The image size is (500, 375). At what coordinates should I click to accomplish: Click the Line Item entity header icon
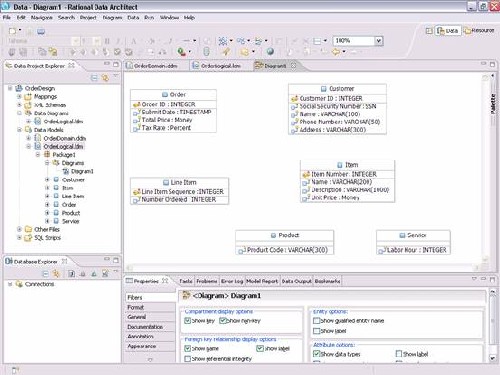[x=166, y=182]
